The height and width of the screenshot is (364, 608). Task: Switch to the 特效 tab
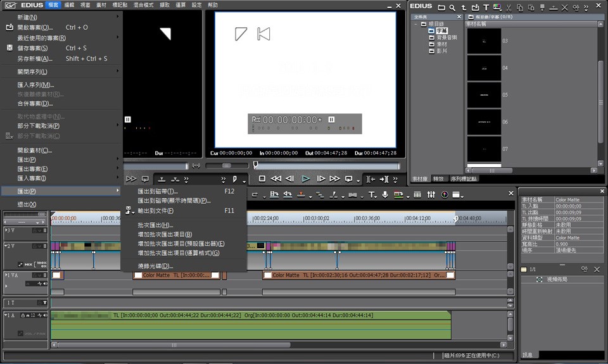pyautogui.click(x=438, y=179)
